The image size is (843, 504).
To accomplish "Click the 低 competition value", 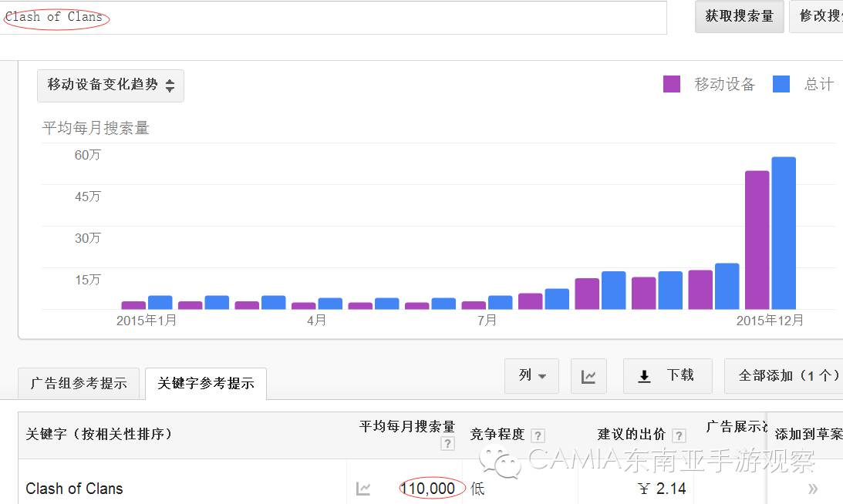I will point(477,489).
